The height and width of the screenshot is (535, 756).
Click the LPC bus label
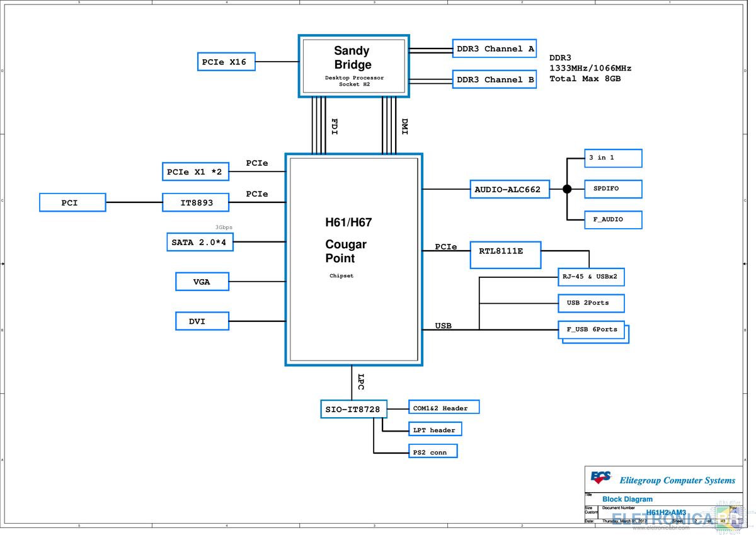click(x=360, y=383)
